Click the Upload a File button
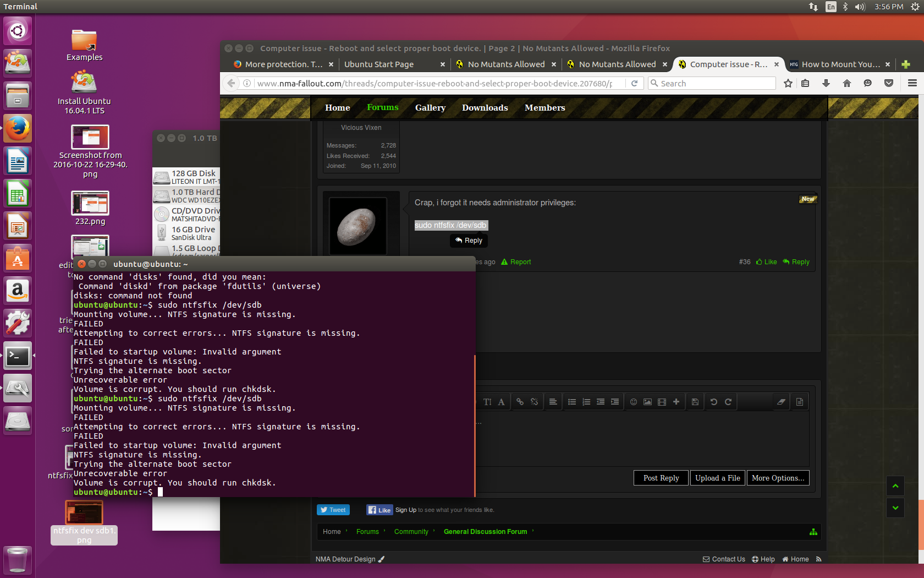This screenshot has height=578, width=924. click(718, 478)
